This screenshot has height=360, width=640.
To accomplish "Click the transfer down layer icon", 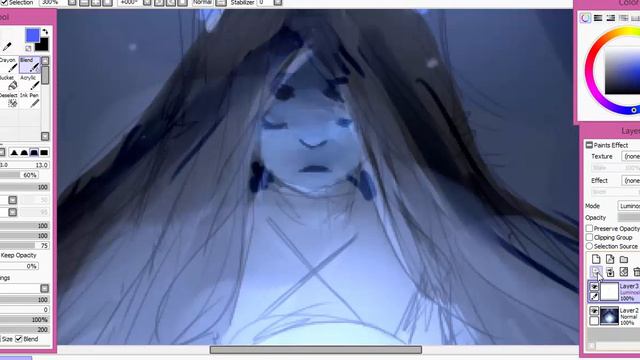I will (x=596, y=272).
